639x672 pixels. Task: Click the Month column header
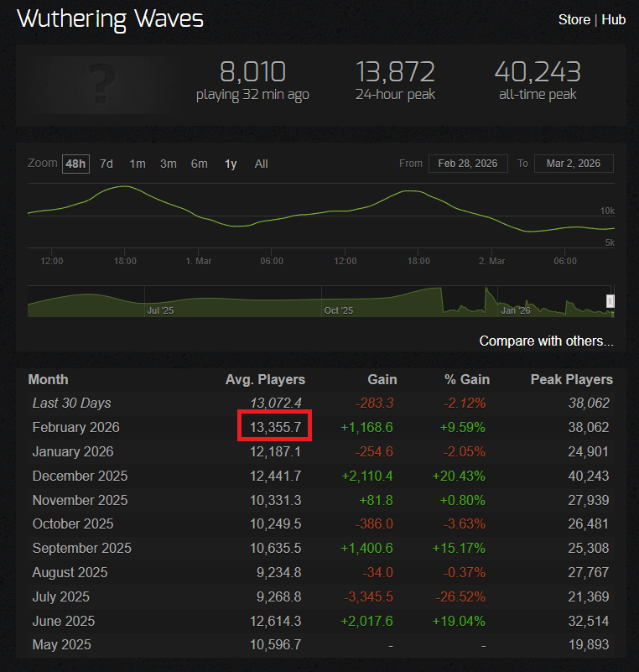48,380
